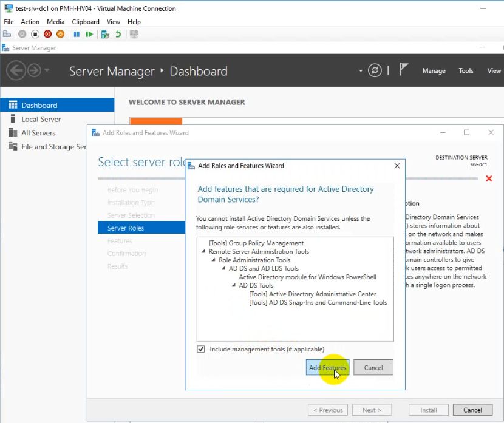Click the Server Manager back arrow

coord(16,70)
